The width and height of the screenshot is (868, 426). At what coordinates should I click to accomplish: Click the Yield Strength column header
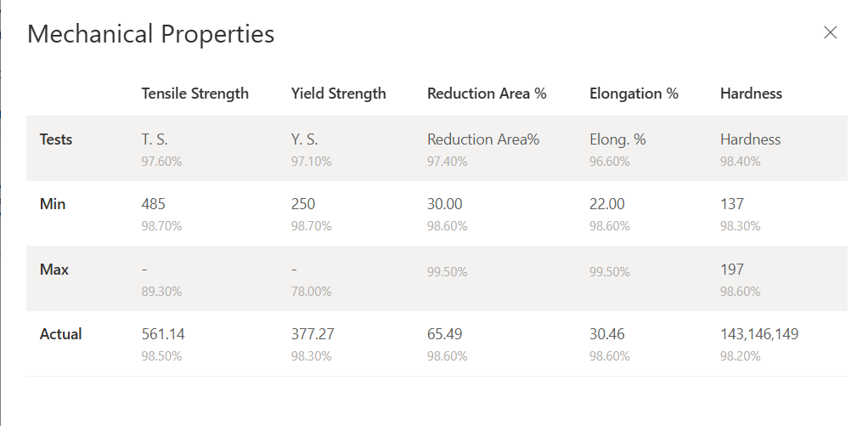coord(338,94)
